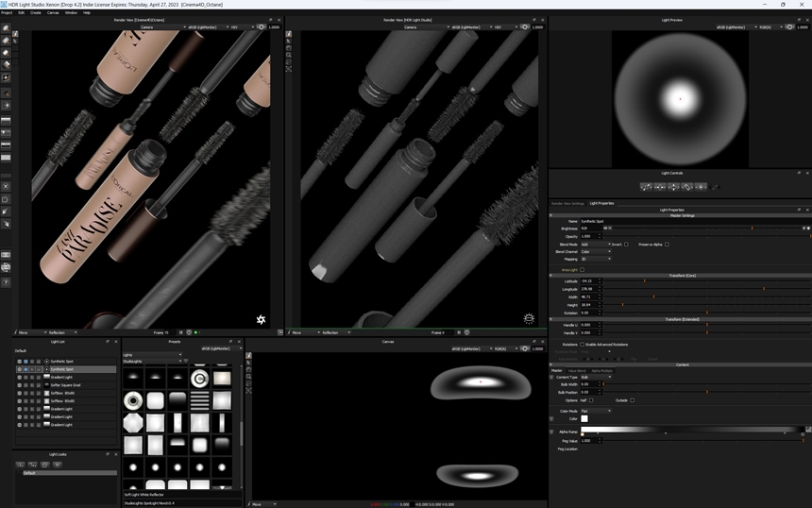Open the Camera dropdown in Cinema4D render view

coord(162,27)
